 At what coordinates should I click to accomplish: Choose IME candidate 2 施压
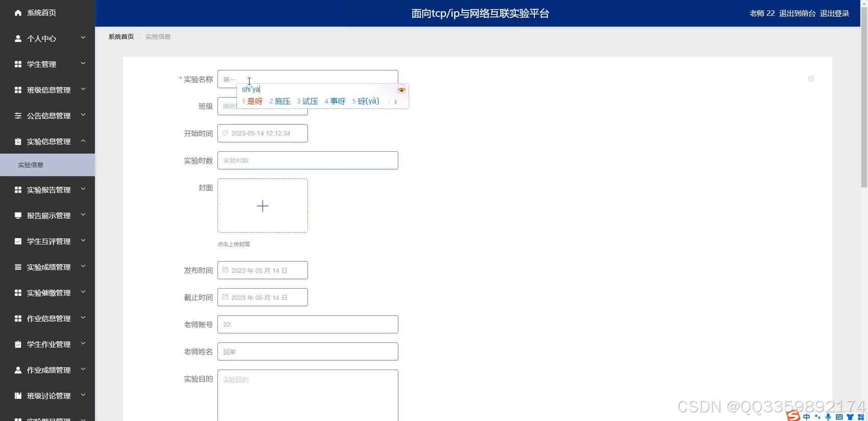pos(280,101)
